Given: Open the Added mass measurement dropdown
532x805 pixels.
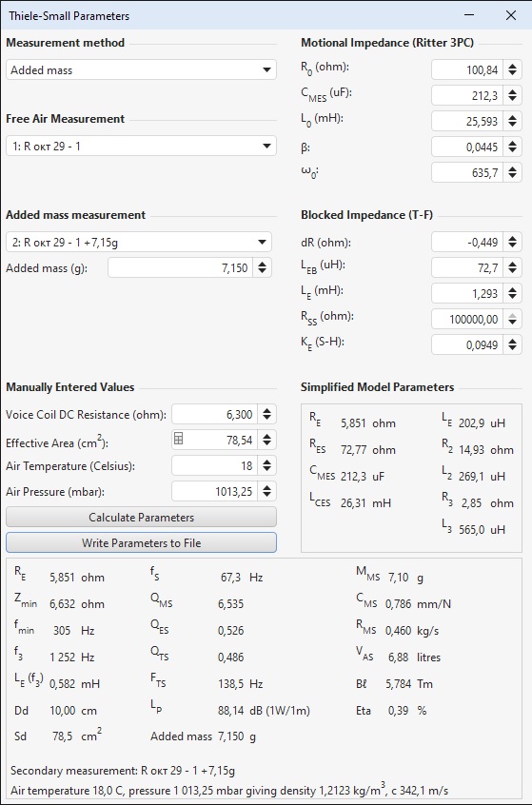Looking at the screenshot, I should pos(139,242).
